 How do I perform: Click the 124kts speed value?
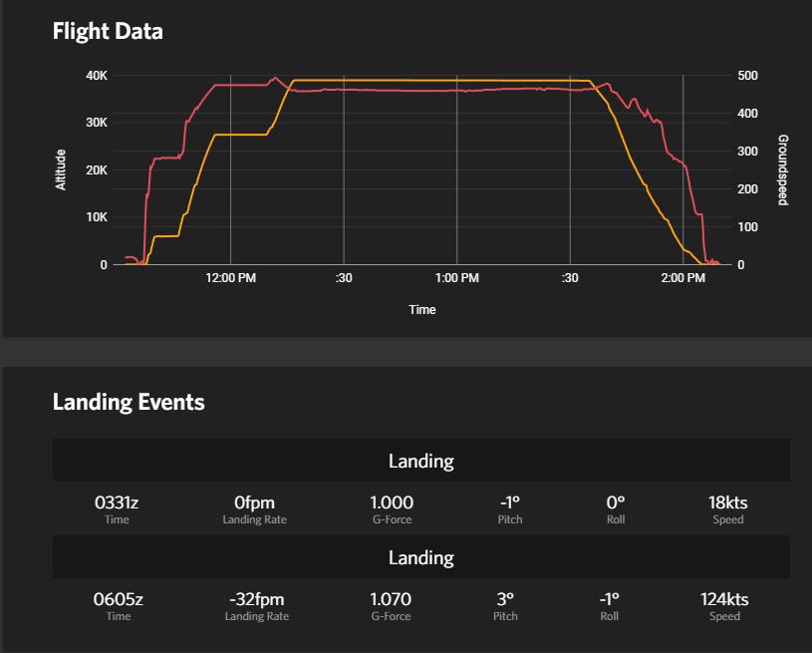[x=724, y=599]
